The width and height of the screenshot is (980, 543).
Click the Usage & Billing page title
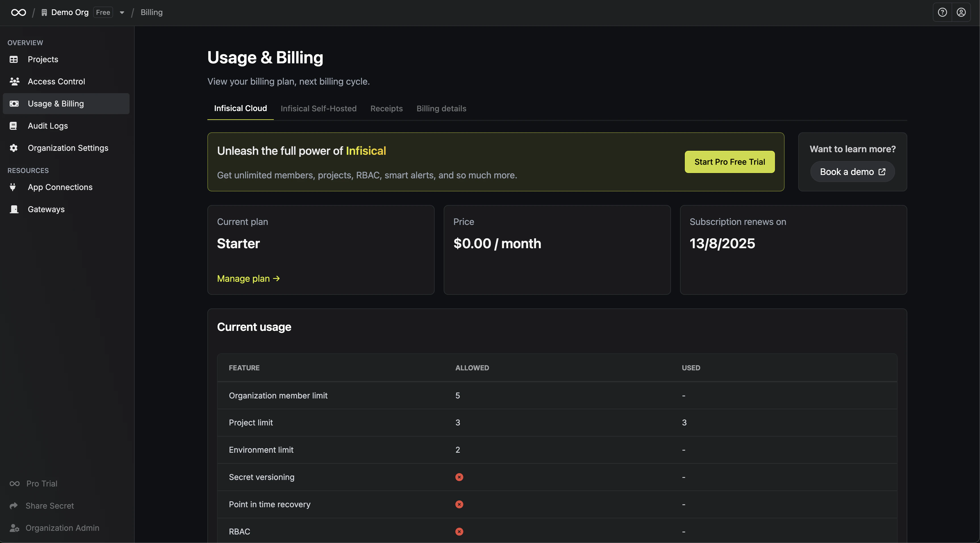point(265,57)
